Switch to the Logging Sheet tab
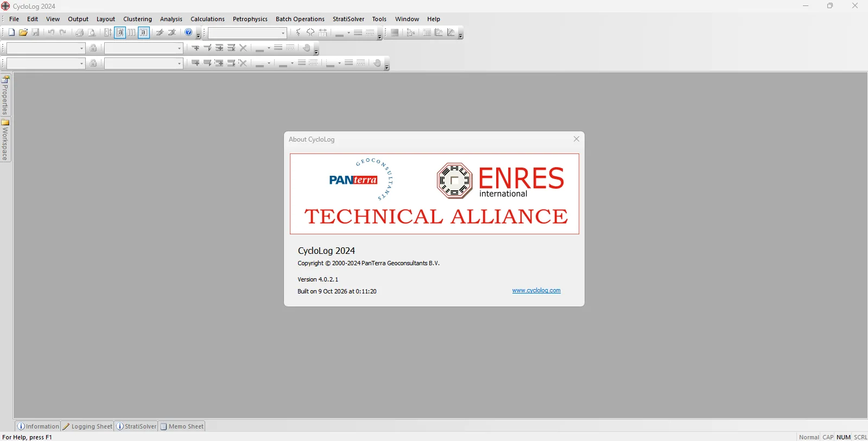This screenshot has width=868, height=441. pyautogui.click(x=87, y=426)
